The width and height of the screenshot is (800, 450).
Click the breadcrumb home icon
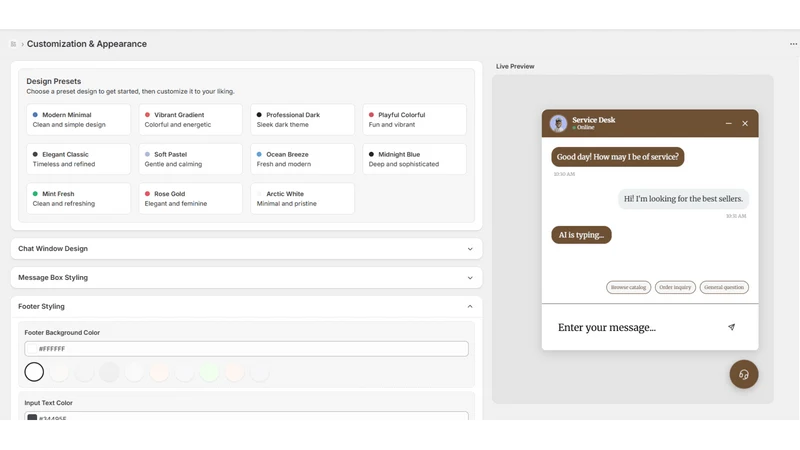point(13,44)
